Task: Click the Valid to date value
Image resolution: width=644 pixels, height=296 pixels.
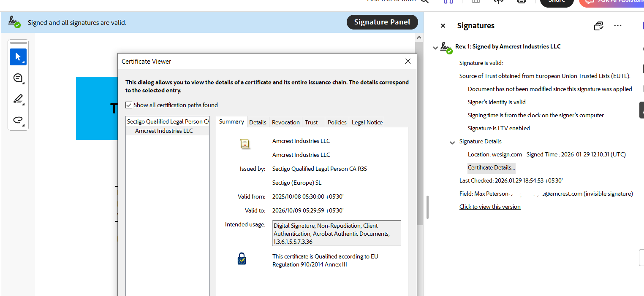Action: coord(308,210)
